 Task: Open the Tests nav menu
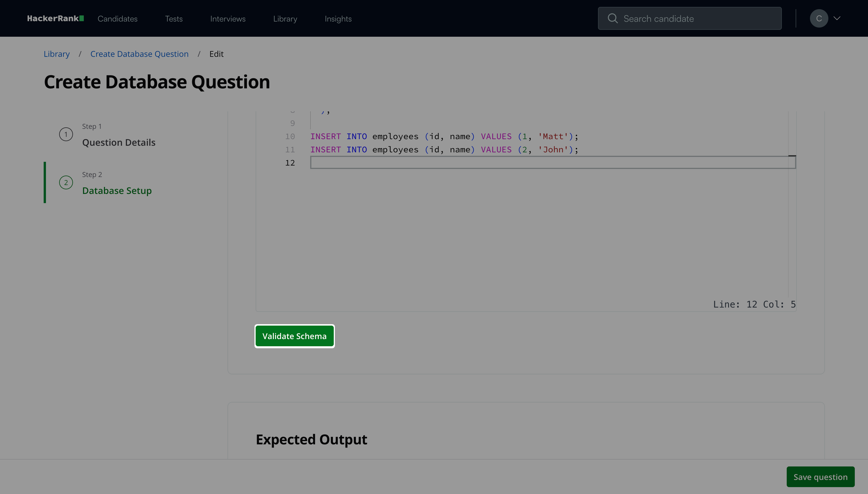[173, 19]
